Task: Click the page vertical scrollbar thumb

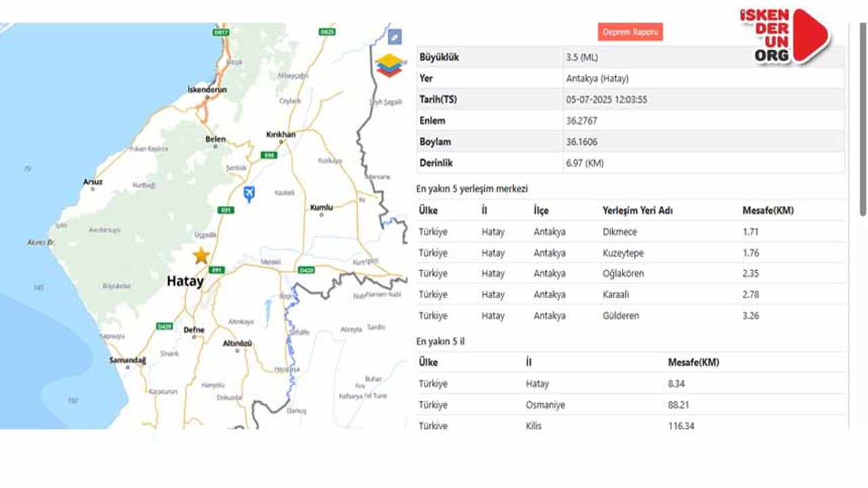Action: [863, 119]
